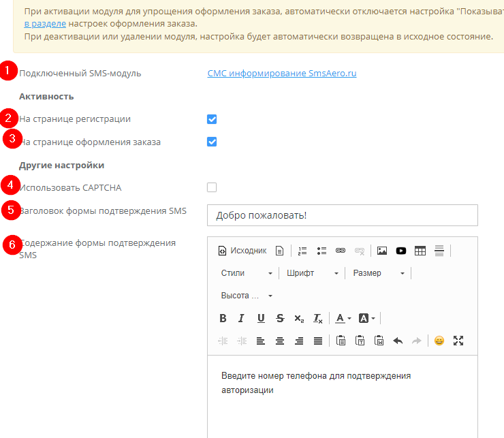Click the insert link icon
The width and height of the screenshot is (504, 438).
click(x=341, y=251)
